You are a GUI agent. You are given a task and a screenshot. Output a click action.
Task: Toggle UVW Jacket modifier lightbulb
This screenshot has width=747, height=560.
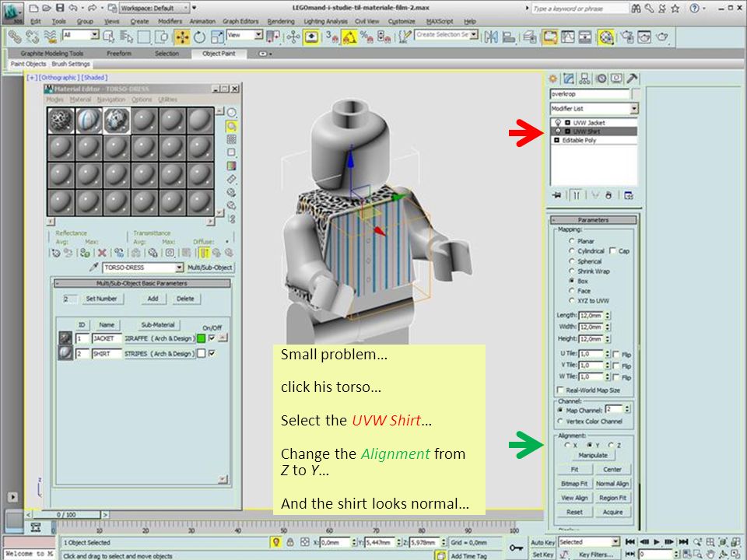(558, 123)
